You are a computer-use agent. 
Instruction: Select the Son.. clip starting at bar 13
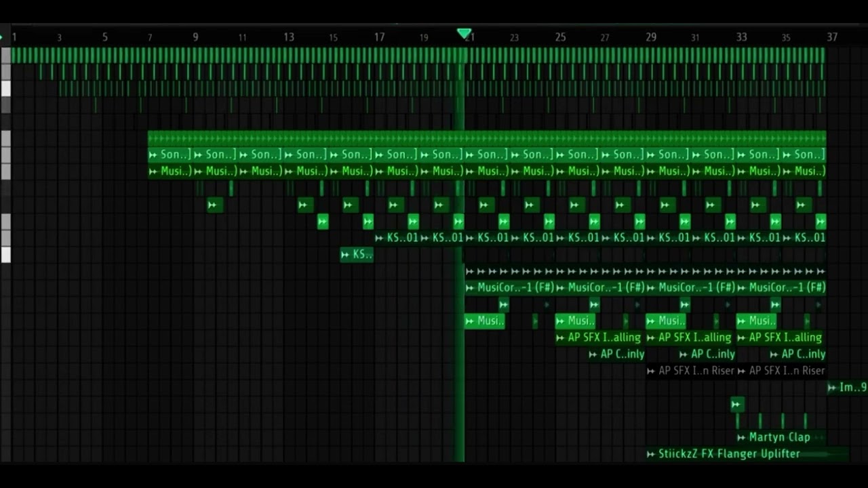tap(306, 155)
